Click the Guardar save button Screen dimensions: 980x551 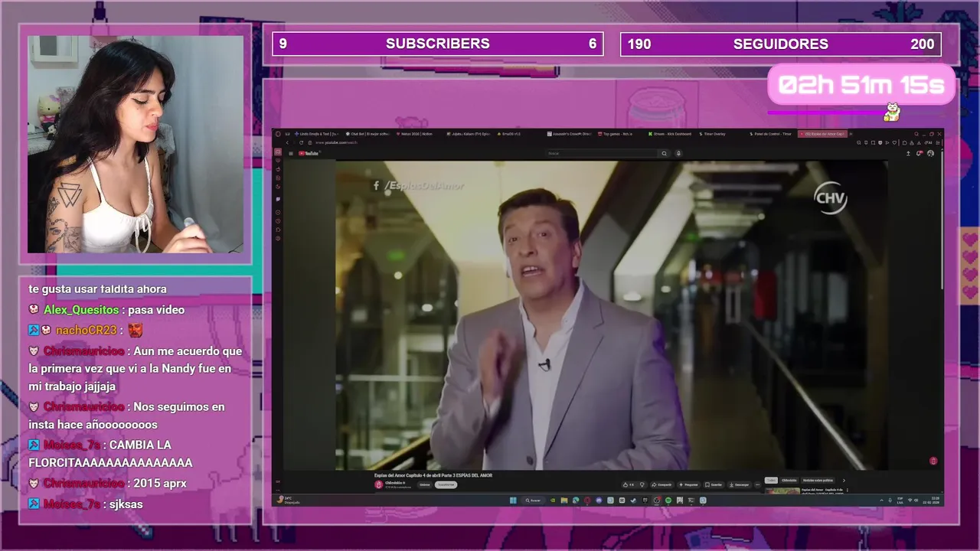[714, 484]
